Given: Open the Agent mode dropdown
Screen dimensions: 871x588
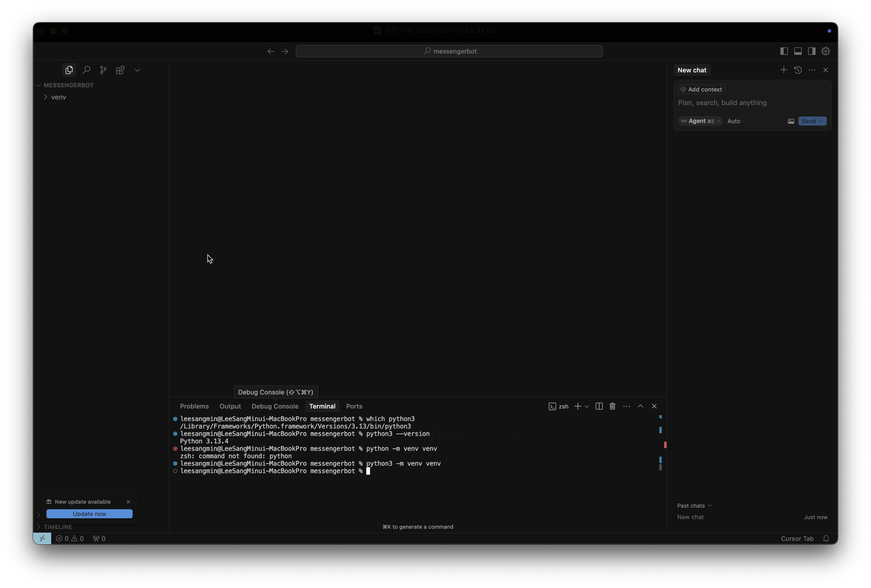Looking at the screenshot, I should 700,121.
